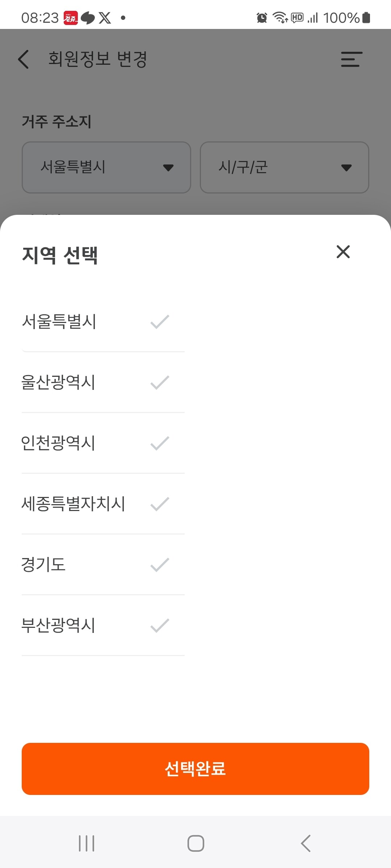Screen dimensions: 391x868
Task: Tap the 회원정보 변경 page title
Action: click(x=98, y=59)
